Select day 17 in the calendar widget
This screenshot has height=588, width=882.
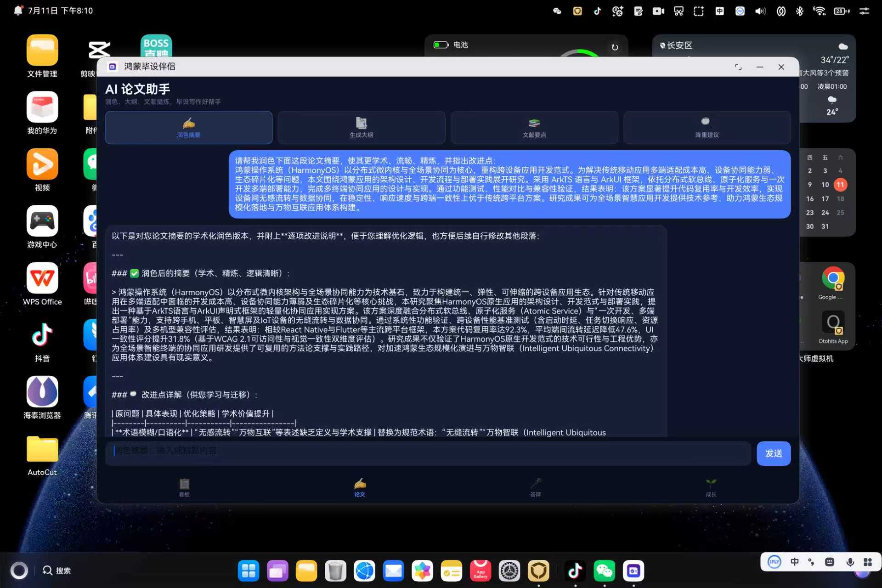click(x=825, y=199)
